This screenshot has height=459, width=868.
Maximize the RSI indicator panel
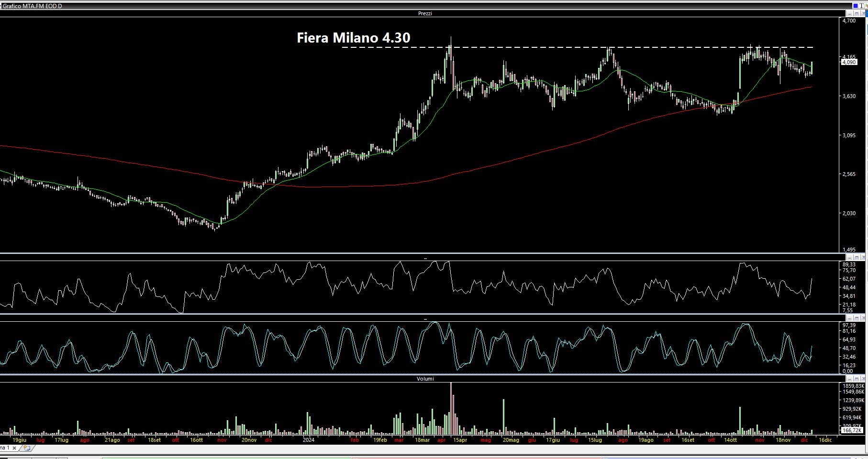click(x=857, y=257)
